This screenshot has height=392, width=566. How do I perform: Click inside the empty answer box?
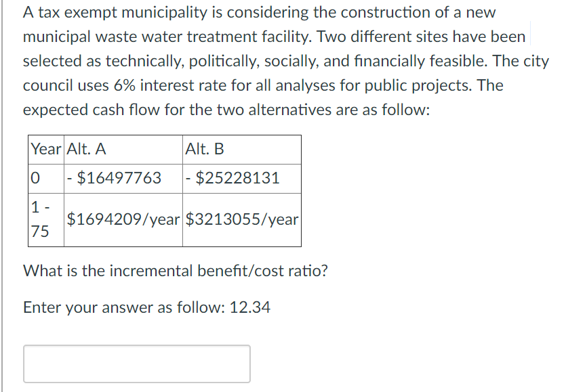(x=136, y=364)
